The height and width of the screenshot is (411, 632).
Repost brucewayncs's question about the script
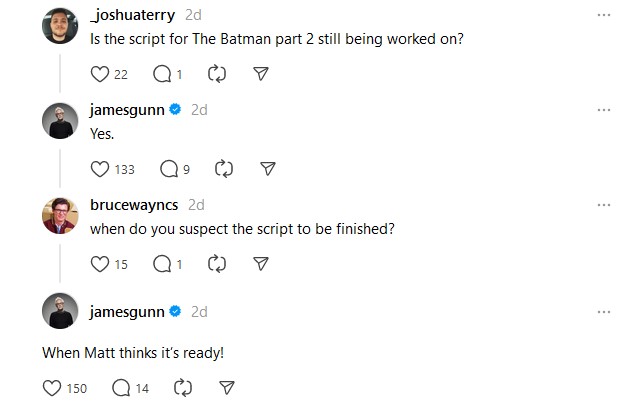(x=216, y=264)
